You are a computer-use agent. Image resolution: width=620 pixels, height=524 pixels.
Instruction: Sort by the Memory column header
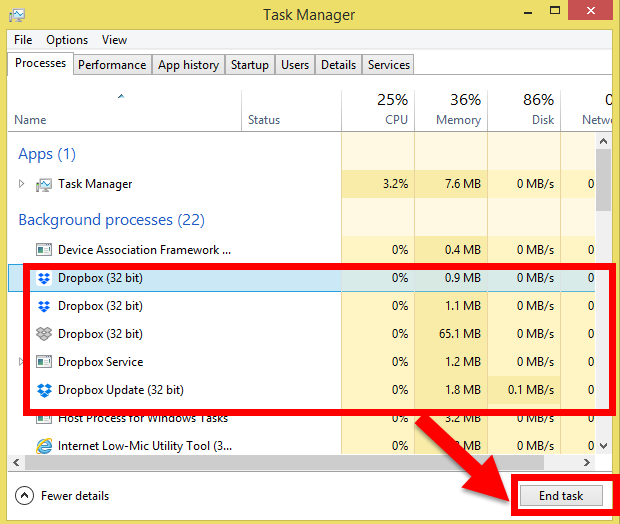click(451, 111)
